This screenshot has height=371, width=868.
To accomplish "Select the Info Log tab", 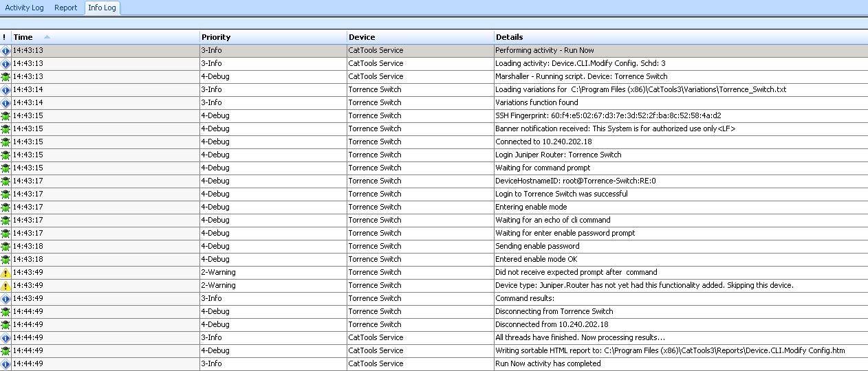I will [x=102, y=8].
